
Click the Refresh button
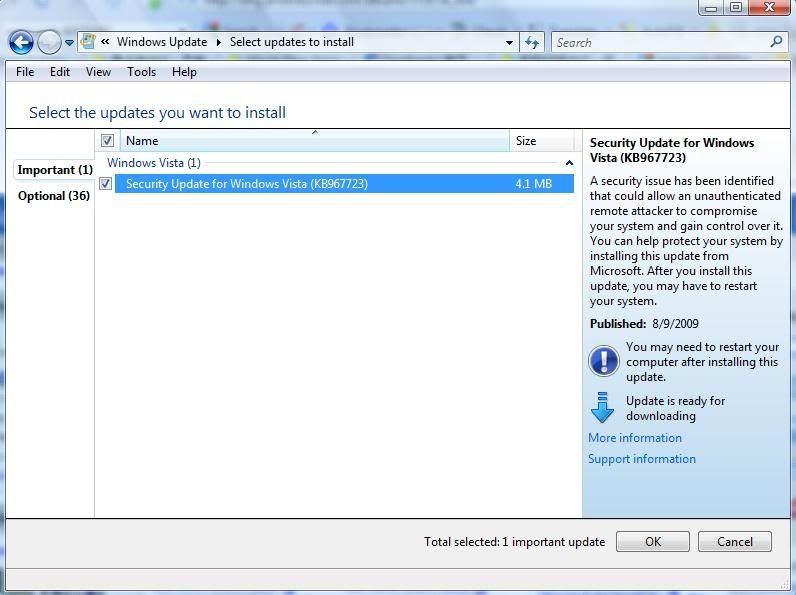(x=532, y=43)
